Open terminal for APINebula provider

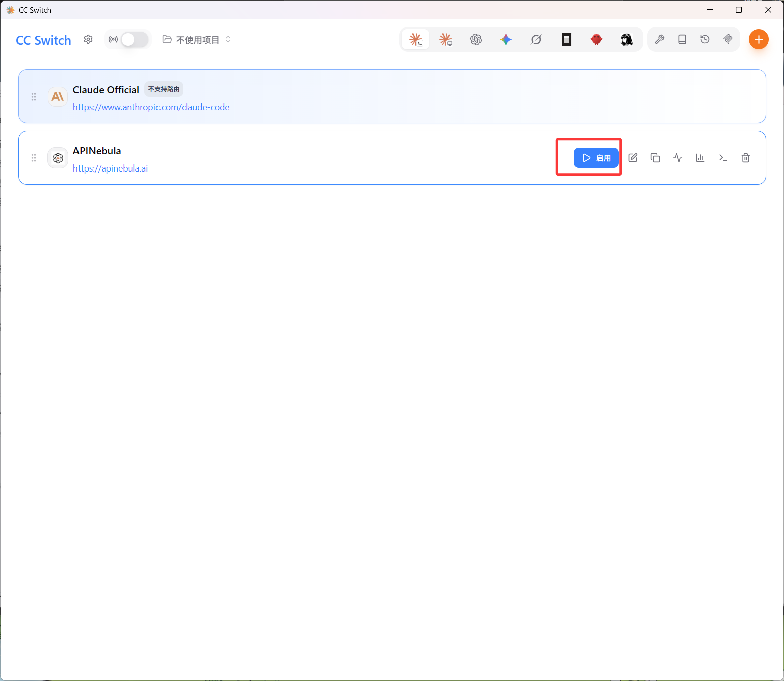(723, 158)
